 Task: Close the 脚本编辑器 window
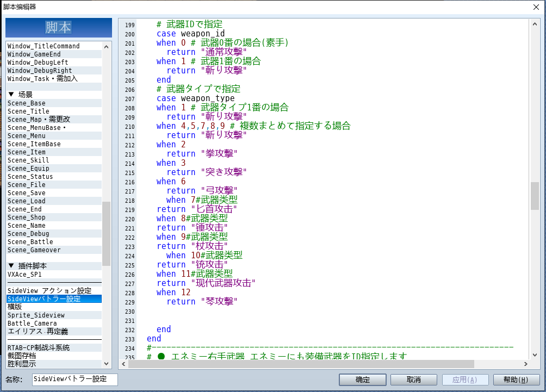coord(536,7)
